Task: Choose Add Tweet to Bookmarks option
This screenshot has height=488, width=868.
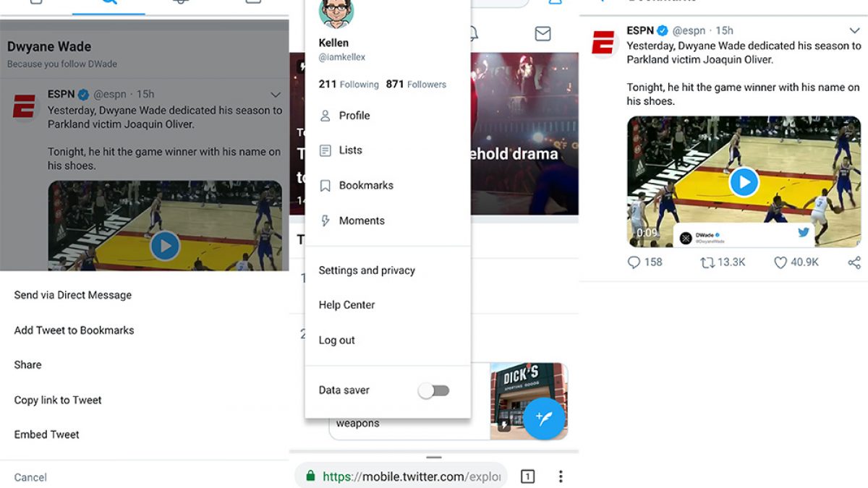Action: point(74,330)
